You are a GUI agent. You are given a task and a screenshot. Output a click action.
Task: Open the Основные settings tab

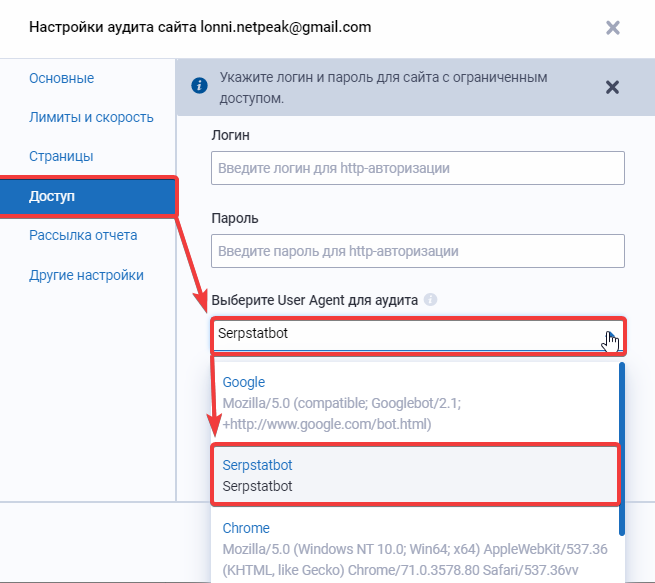(x=61, y=78)
